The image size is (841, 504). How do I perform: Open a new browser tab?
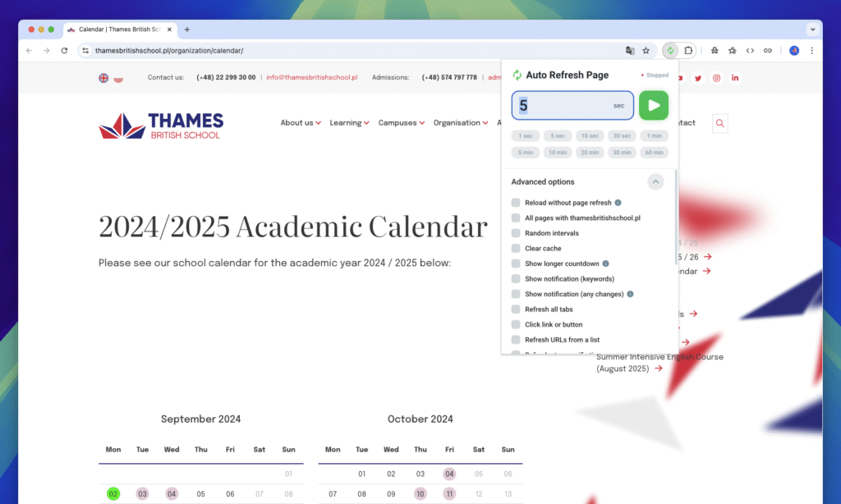click(x=186, y=30)
